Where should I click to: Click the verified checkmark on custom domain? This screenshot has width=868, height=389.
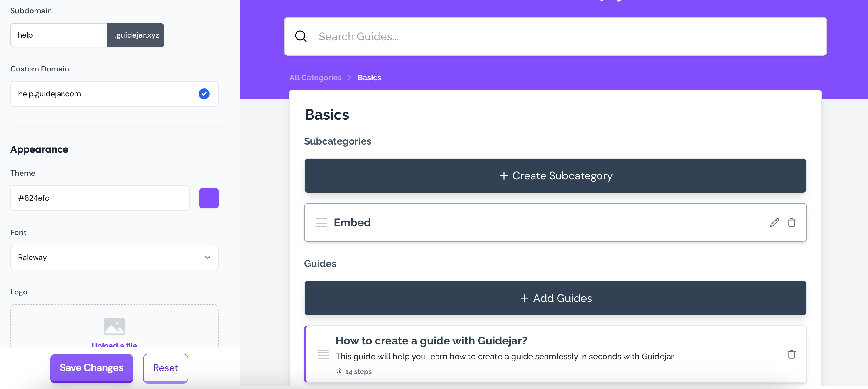pos(204,94)
